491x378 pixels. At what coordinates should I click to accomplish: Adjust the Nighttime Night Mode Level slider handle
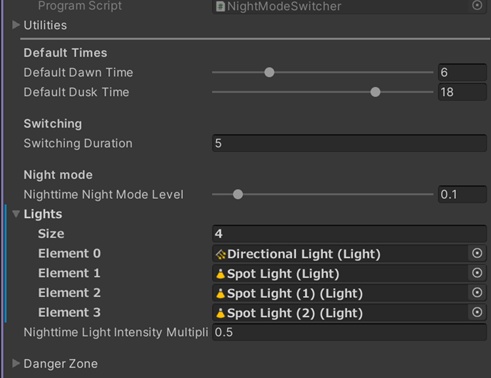[x=238, y=194]
